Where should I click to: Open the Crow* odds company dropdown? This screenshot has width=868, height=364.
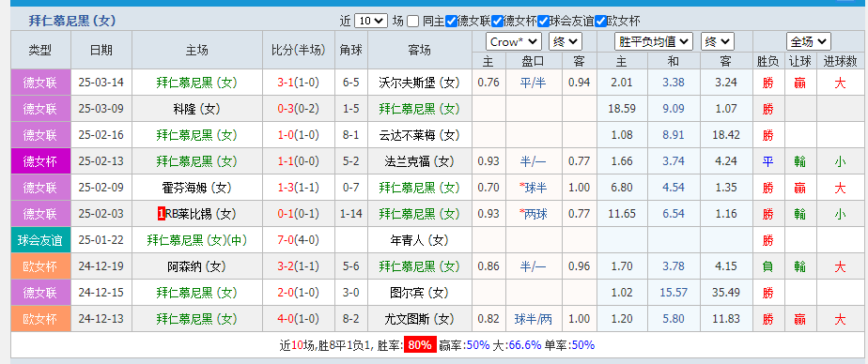click(514, 41)
